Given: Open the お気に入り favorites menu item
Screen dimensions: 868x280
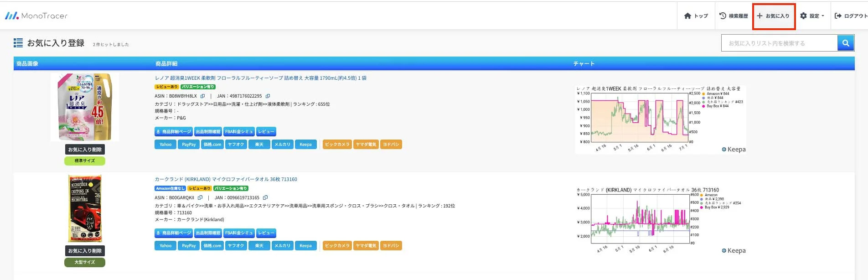Looking at the screenshot, I should pyautogui.click(x=773, y=16).
